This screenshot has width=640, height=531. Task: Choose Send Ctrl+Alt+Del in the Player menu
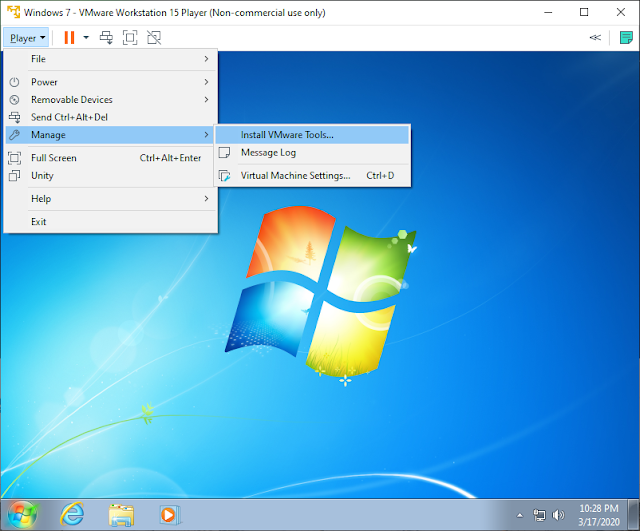[110, 117]
